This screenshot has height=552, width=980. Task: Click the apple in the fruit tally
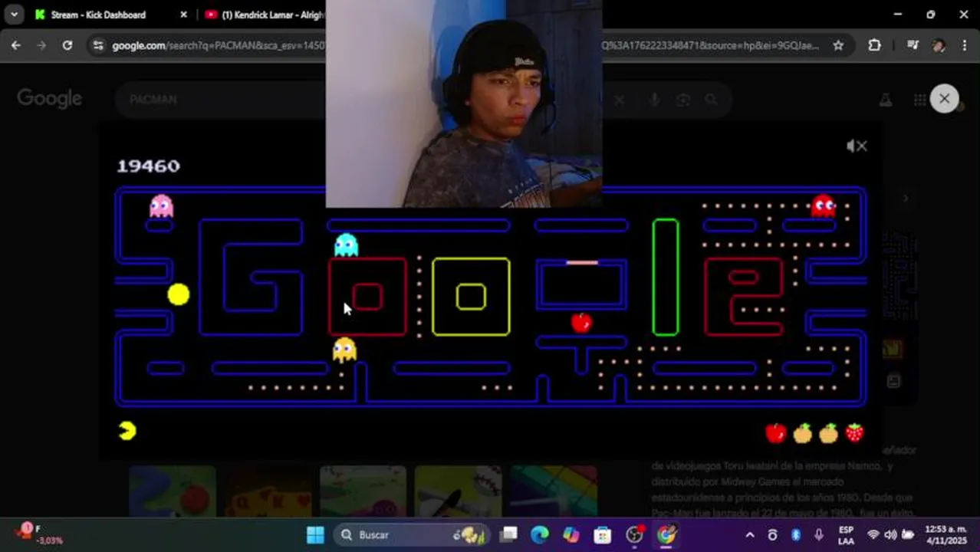click(776, 433)
